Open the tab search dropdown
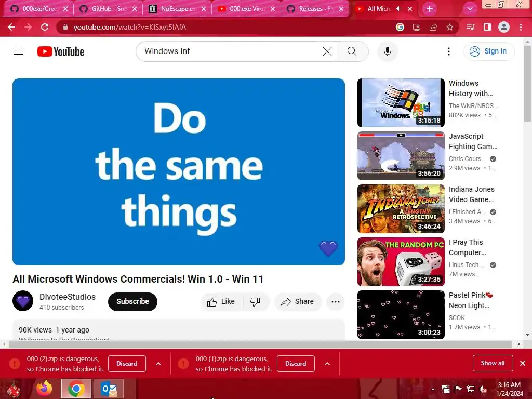 [470, 9]
